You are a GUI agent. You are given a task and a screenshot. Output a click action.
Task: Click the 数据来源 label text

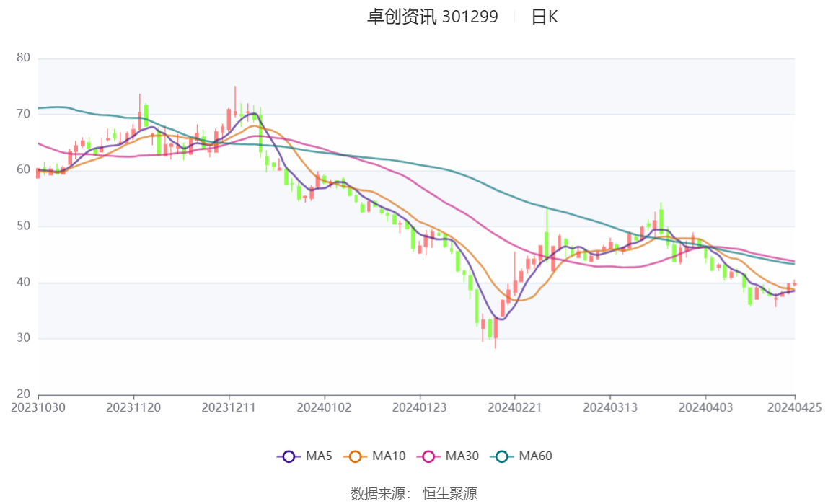tap(379, 494)
